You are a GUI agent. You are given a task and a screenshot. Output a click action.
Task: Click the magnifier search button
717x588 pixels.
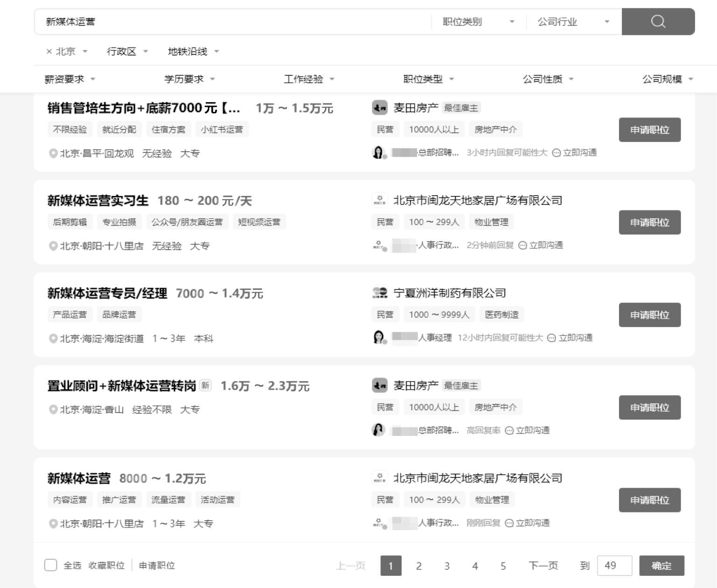658,21
